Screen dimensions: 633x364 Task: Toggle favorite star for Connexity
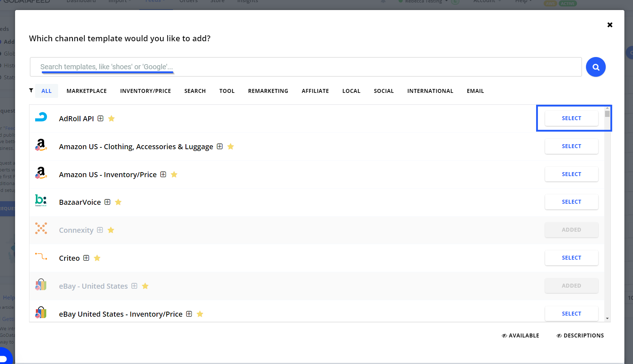111,230
